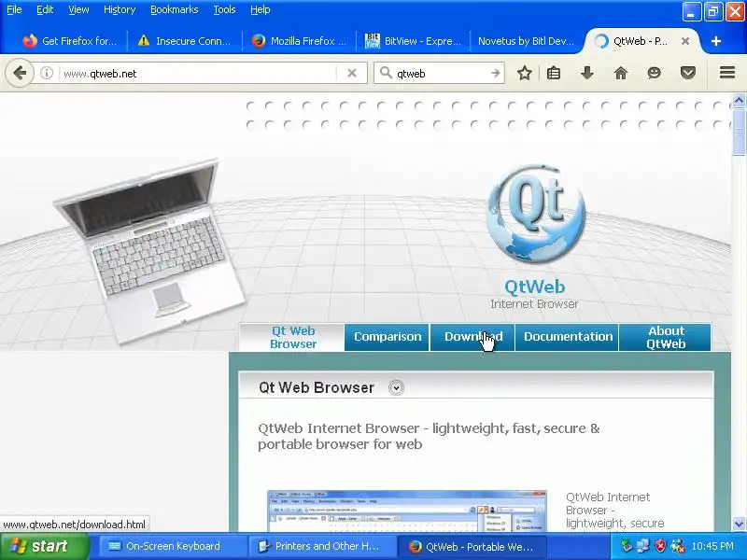
Task: Click the Qt Web Browser nav tab
Action: click(291, 337)
